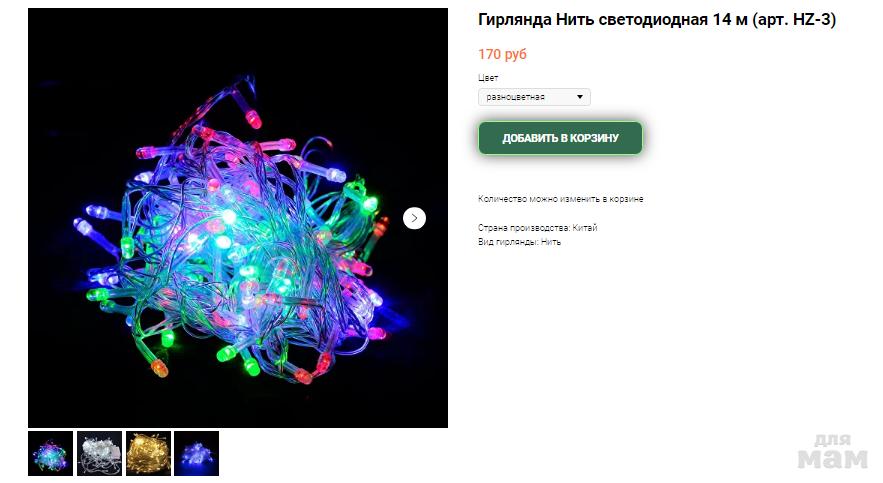Click the 170 руб price
883x483 pixels.
coord(502,54)
